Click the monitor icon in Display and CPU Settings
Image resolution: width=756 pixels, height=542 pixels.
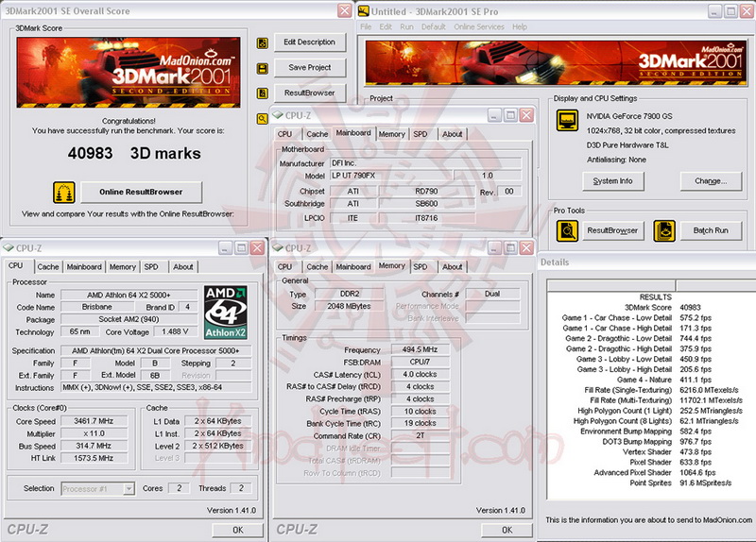pos(567,120)
